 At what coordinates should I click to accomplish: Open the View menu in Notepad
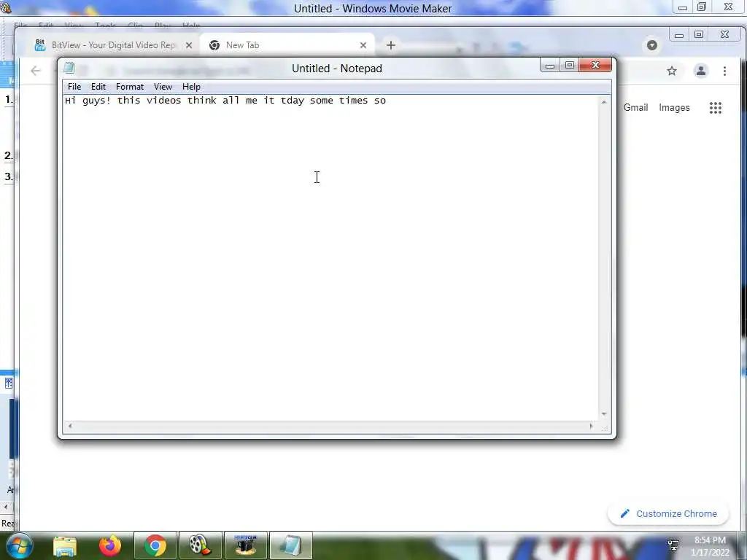[x=163, y=87]
